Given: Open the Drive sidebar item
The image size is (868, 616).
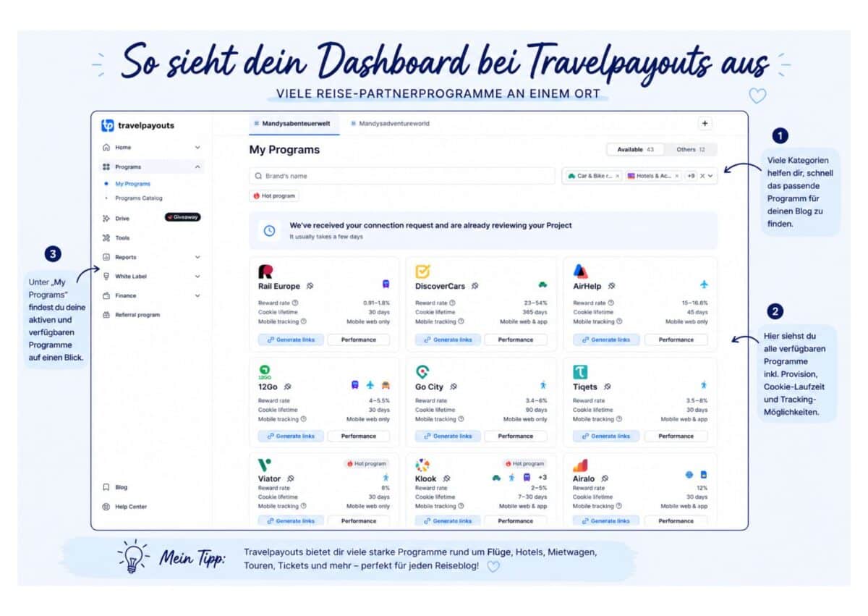Looking at the screenshot, I should point(122,218).
